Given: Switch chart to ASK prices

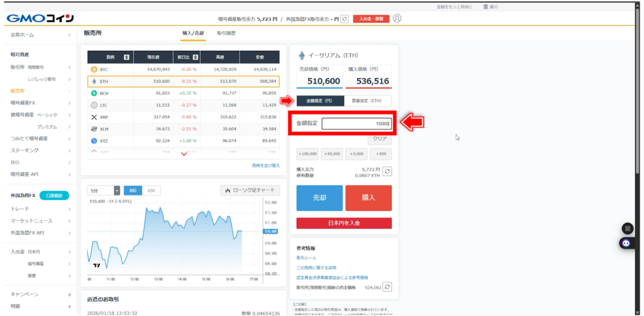Looking at the screenshot, I should [151, 190].
